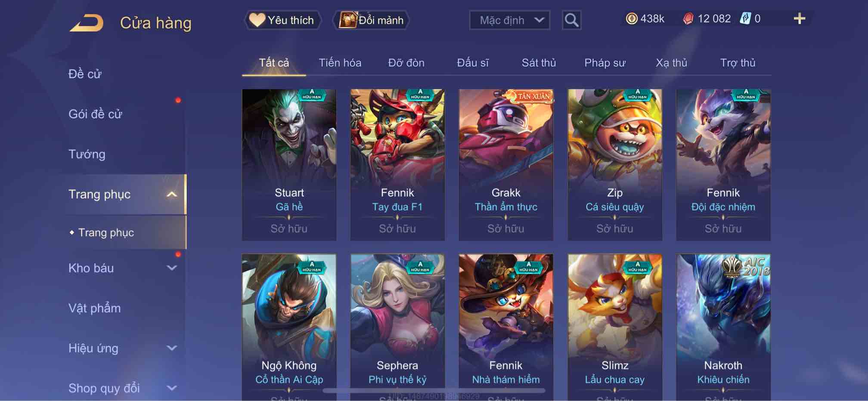868x401 pixels.
Task: Switch to the Tiến hóa tab
Action: click(x=340, y=63)
